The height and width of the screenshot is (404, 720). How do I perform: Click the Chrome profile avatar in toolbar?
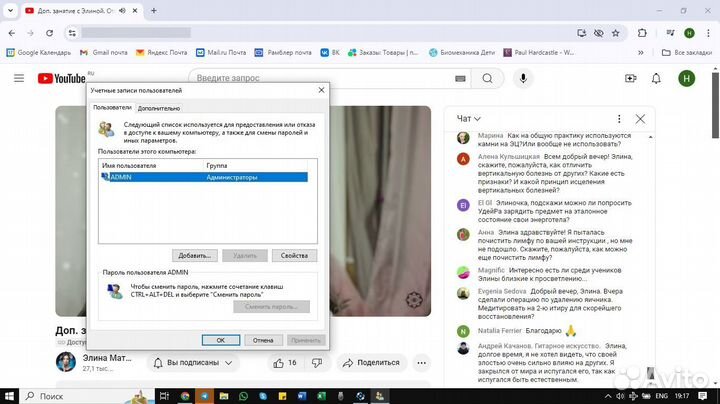click(x=689, y=33)
